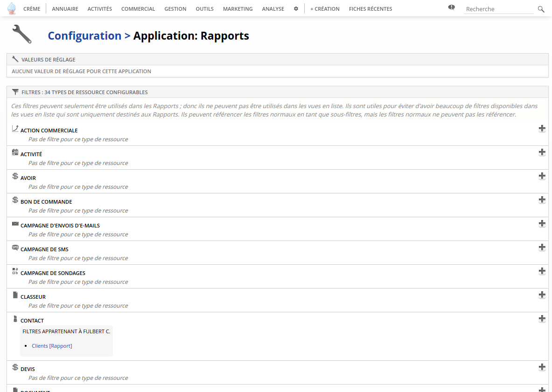
Task: Click the Filtres: 34 types de ressource header
Action: coord(278,92)
